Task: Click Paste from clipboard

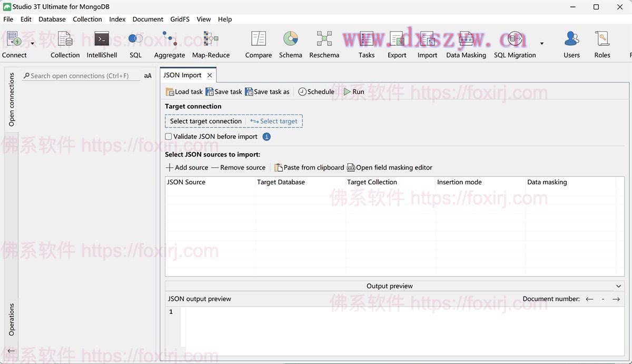Action: click(x=309, y=168)
